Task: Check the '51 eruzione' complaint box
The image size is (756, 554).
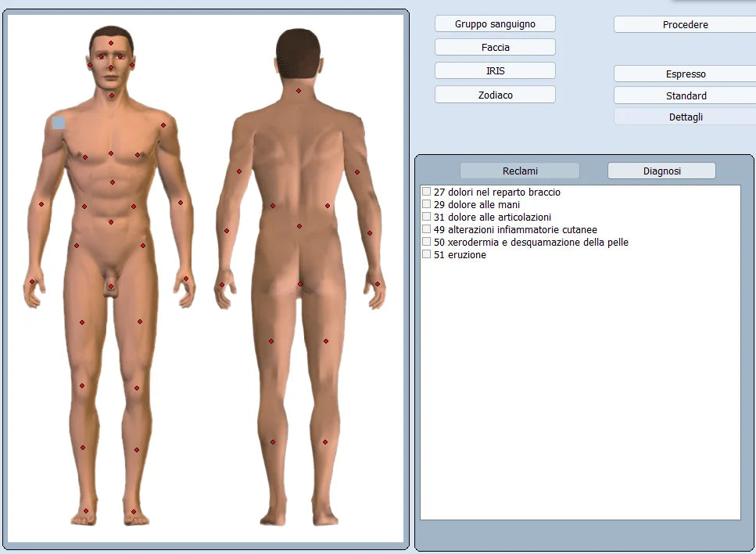Action: coord(427,254)
